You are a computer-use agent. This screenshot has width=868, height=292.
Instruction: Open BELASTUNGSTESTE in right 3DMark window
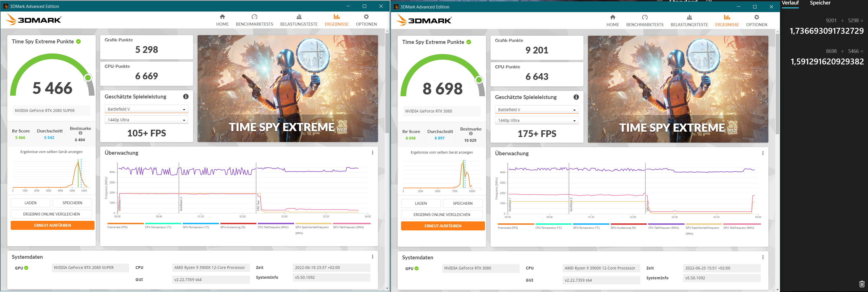click(689, 21)
